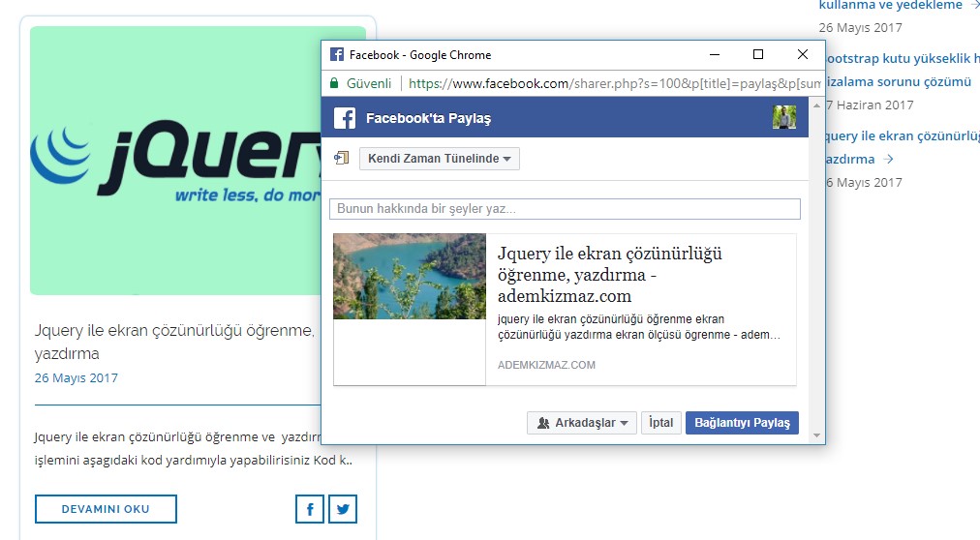
Task: Click the '26 Mayıs 2017' date in the sidebar
Action: (x=861, y=27)
